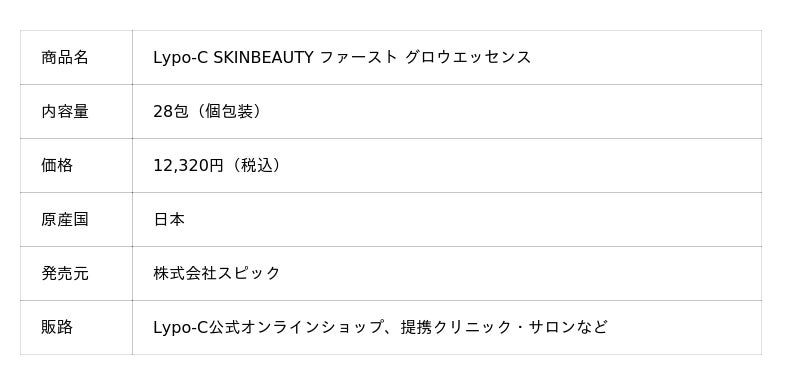Click the 商品名 label cell
The image size is (800, 385).
(x=77, y=58)
